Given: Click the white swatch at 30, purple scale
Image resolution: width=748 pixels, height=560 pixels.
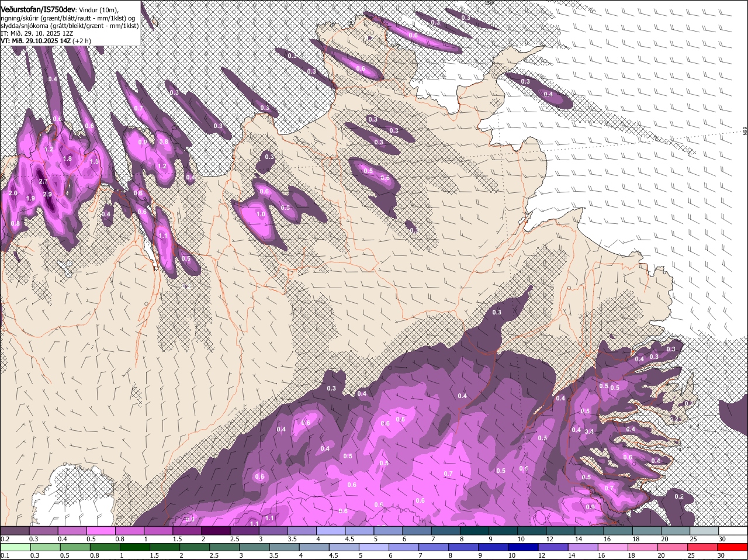Looking at the screenshot, I should click(x=733, y=531).
